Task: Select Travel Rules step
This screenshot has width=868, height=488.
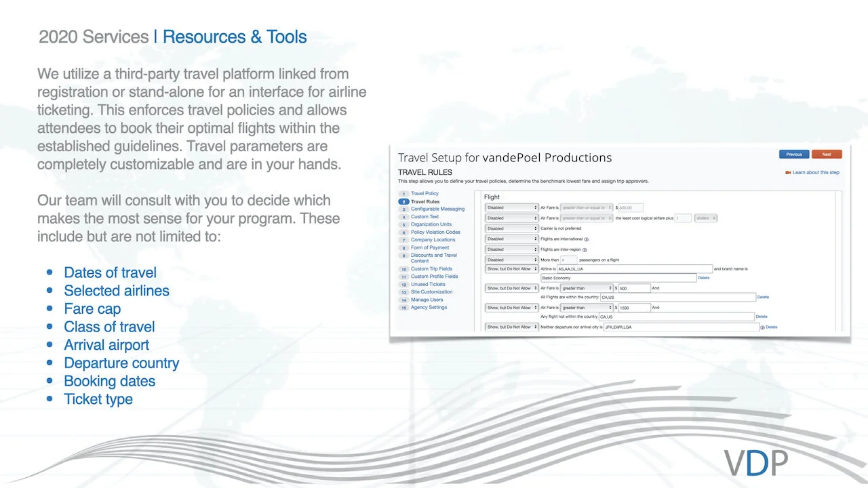Action: [425, 201]
